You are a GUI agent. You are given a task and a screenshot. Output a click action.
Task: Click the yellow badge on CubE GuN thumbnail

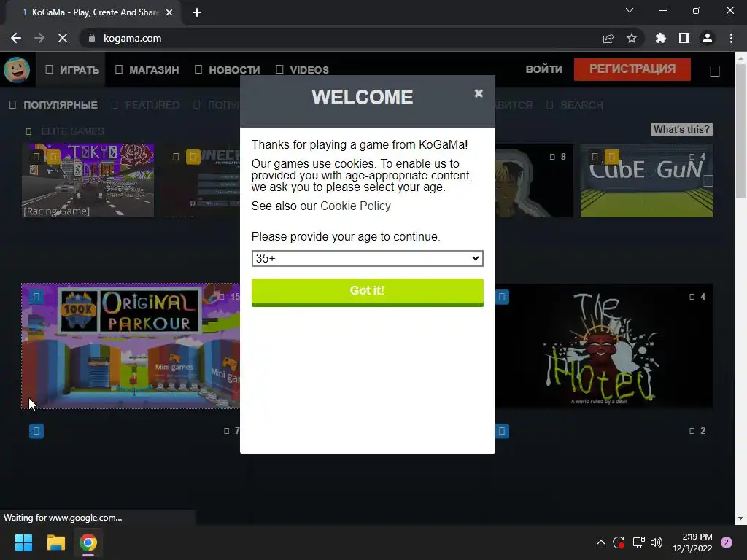tap(612, 157)
